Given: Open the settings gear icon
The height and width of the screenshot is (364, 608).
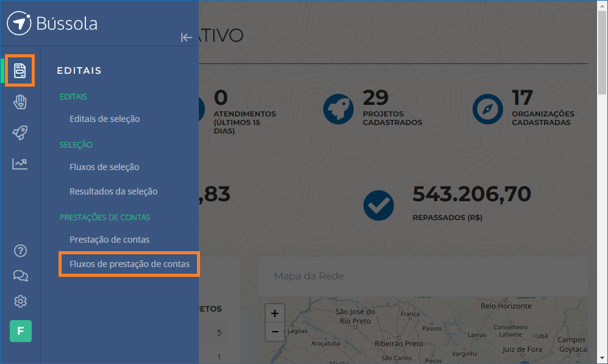Looking at the screenshot, I should coord(20,301).
